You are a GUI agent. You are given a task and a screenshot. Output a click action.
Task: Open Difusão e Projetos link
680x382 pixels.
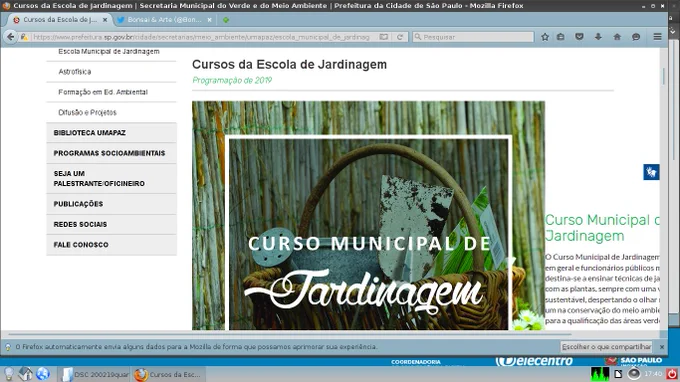87,112
